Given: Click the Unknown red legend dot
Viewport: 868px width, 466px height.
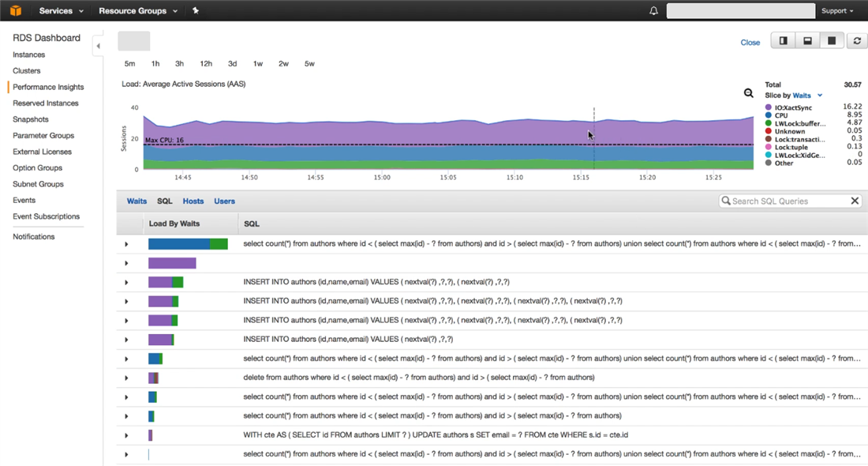Looking at the screenshot, I should tap(769, 131).
